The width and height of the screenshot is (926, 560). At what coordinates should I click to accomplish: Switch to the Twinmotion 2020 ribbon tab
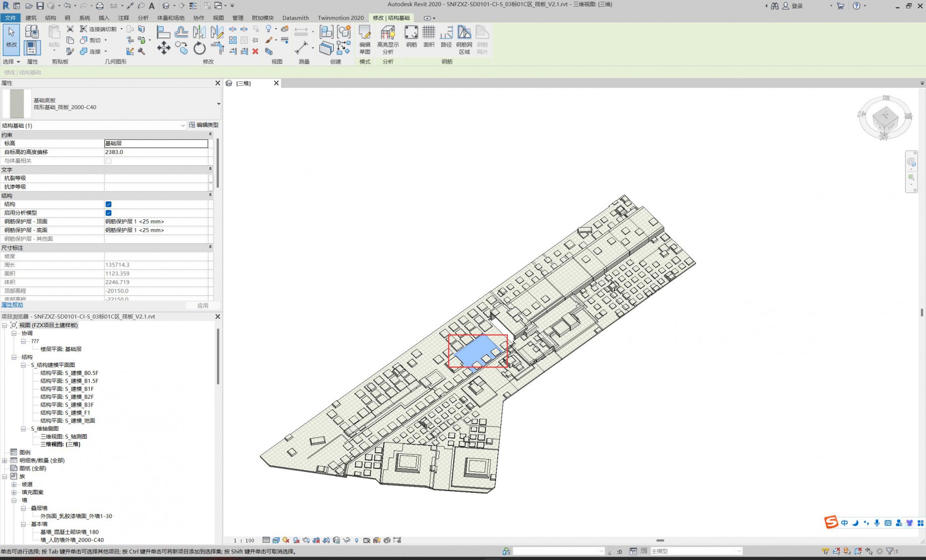[341, 18]
